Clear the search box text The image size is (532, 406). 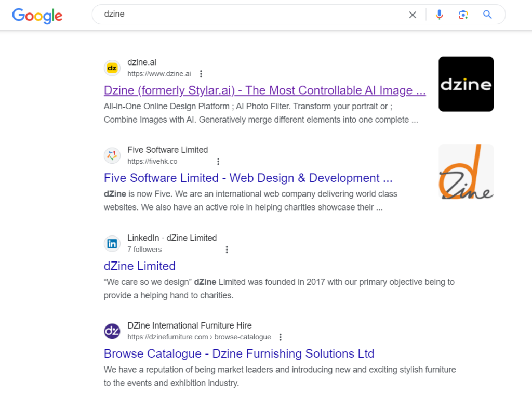413,15
